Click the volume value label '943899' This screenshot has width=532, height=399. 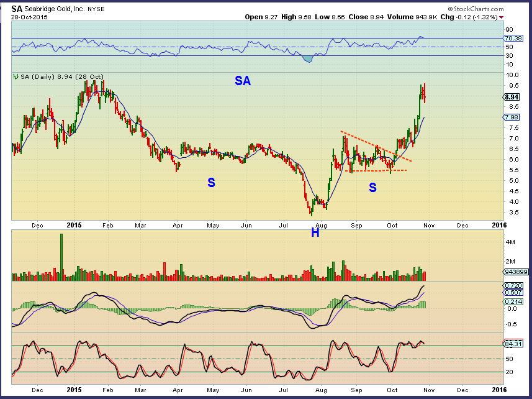(x=516, y=272)
